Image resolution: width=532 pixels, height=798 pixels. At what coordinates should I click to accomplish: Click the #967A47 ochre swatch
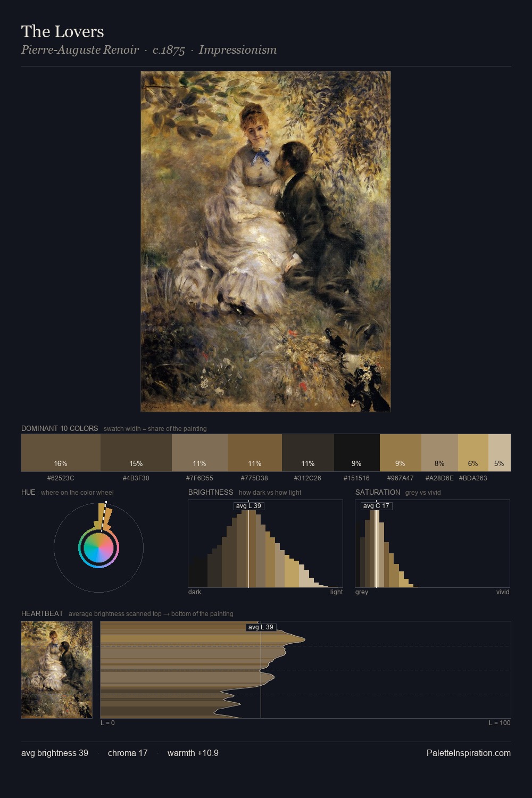(x=401, y=453)
